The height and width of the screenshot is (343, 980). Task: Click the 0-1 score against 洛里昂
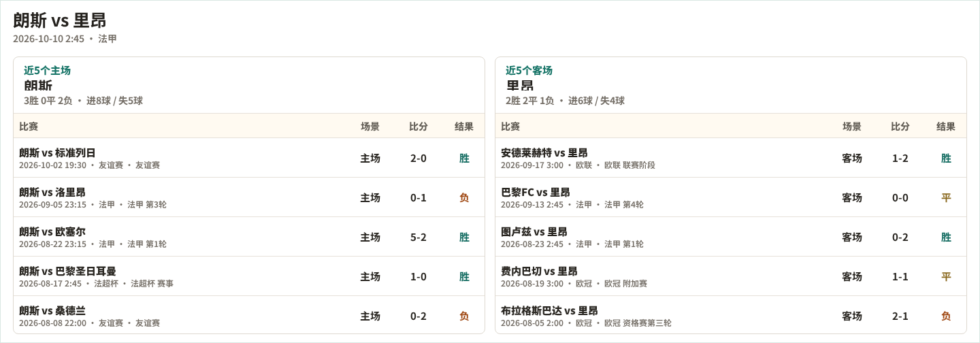419,197
